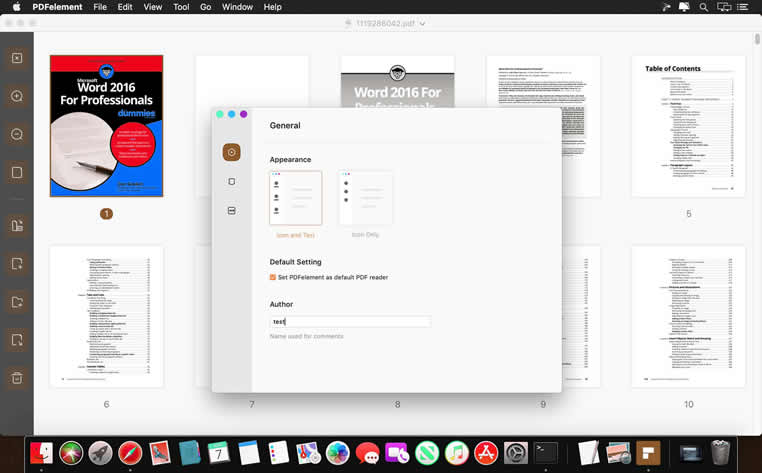This screenshot has width=762, height=473.
Task: Select the Table of Contents page 5 thumbnail
Action: 688,126
